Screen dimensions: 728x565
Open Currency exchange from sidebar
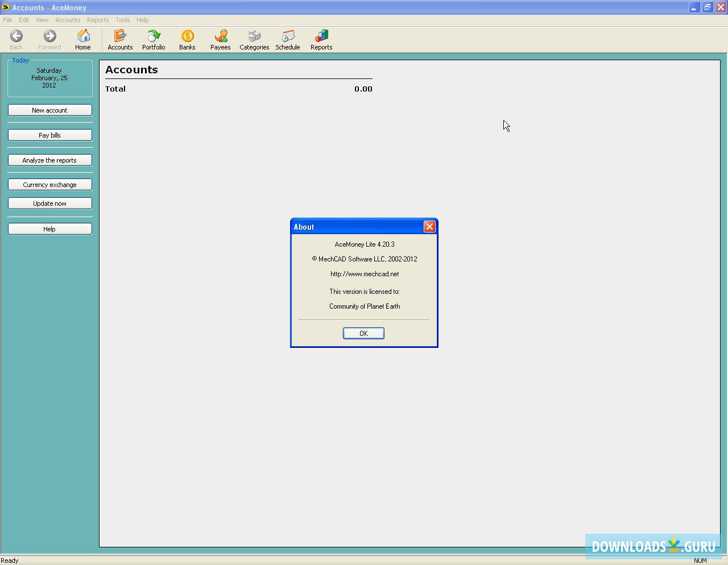[50, 185]
